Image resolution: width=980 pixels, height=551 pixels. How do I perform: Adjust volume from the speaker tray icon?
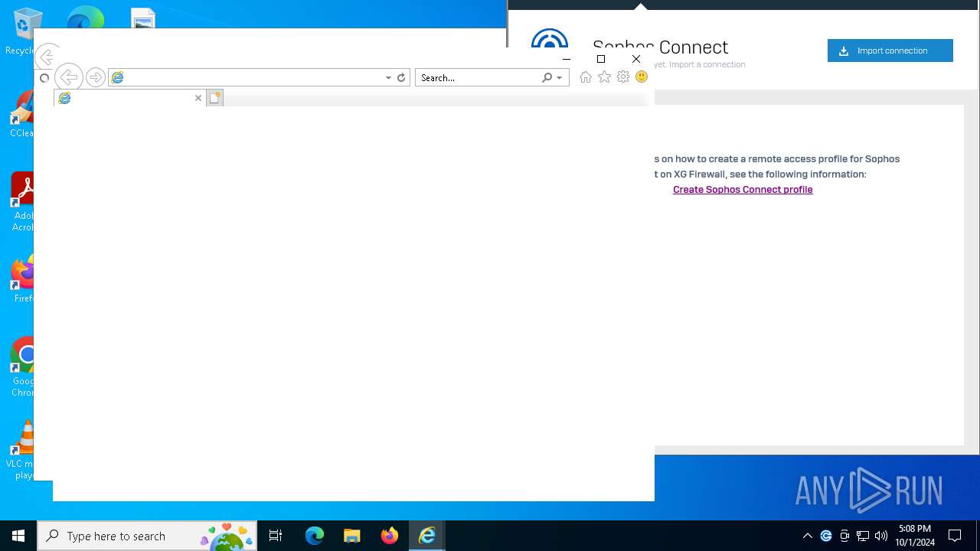[x=881, y=536]
